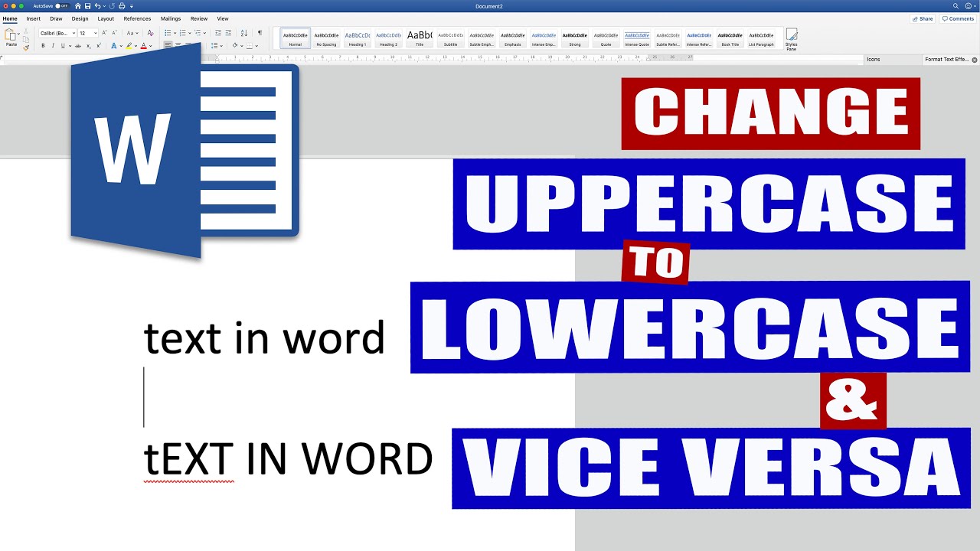The height and width of the screenshot is (551, 980).
Task: Open quick access toolbar customize arrow
Action: [132, 6]
